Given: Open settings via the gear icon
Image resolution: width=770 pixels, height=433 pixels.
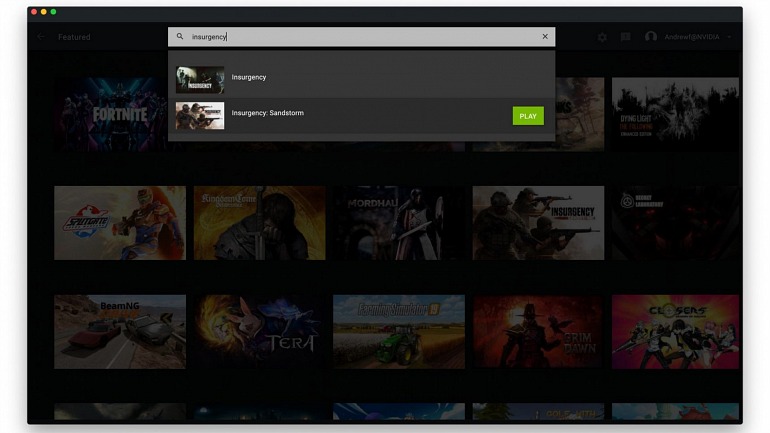Looking at the screenshot, I should (602, 37).
